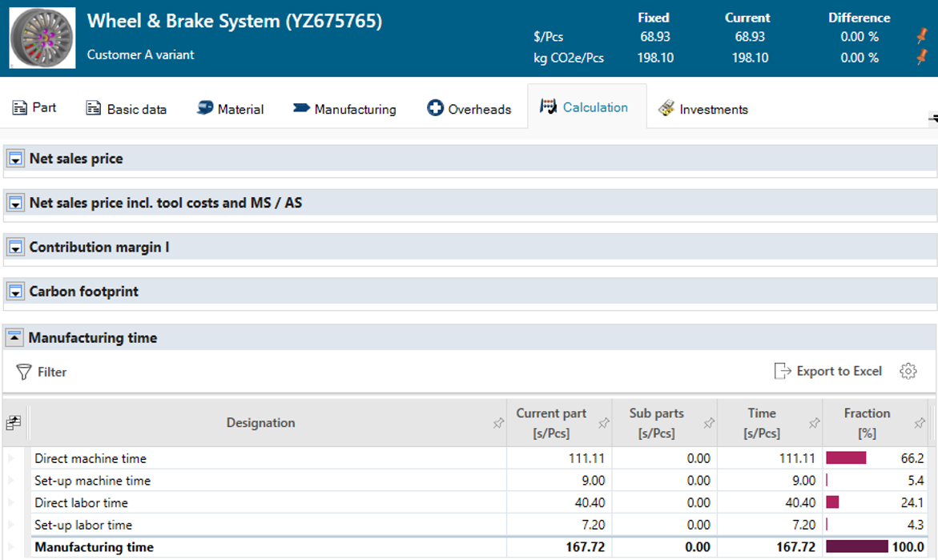Screen dimensions: 938x560
Task: Click the wheel product thumbnail image
Action: point(42,38)
